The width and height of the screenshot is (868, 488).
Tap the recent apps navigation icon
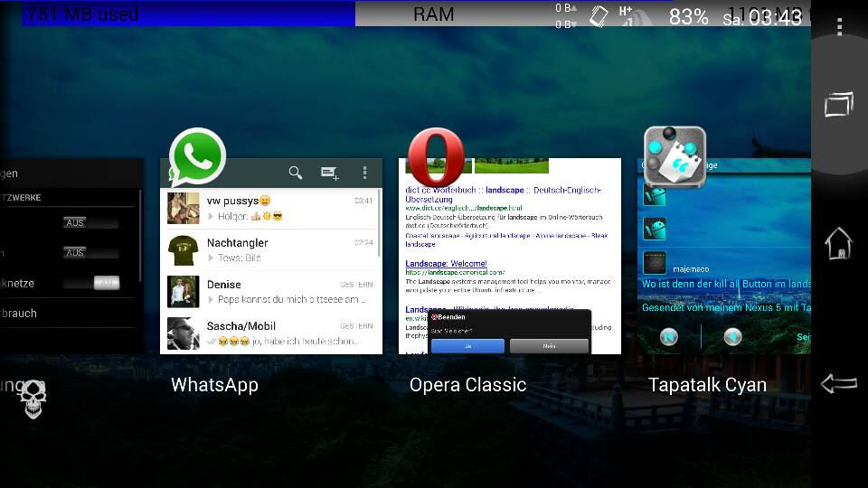pyautogui.click(x=839, y=104)
